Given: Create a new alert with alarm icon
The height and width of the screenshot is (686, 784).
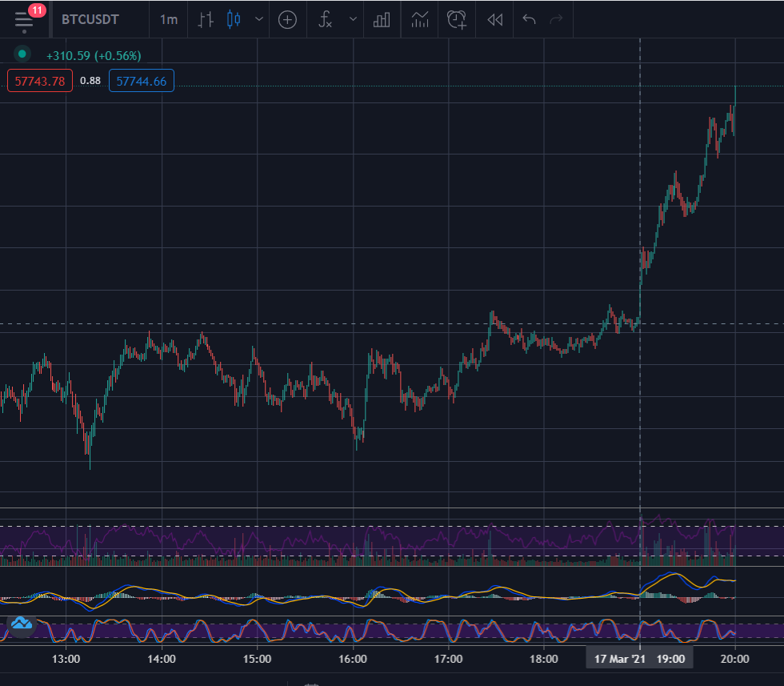Looking at the screenshot, I should 457,19.
